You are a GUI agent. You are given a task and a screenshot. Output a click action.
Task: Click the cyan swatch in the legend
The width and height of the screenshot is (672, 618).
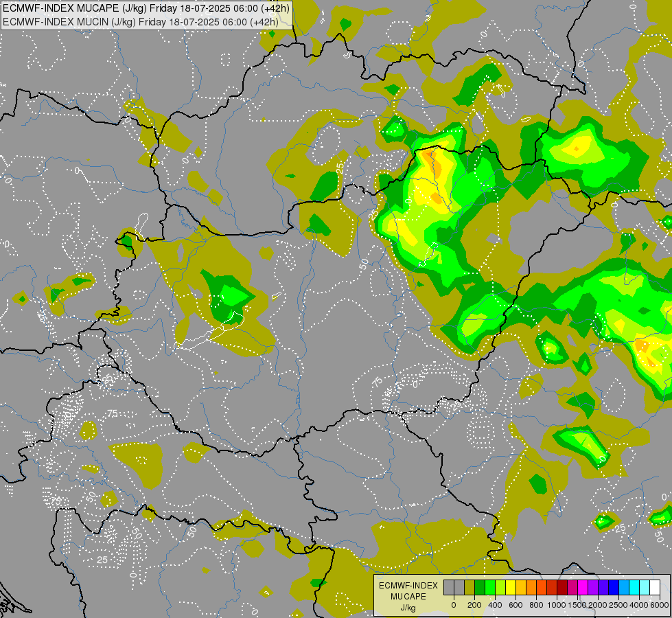tap(634, 587)
